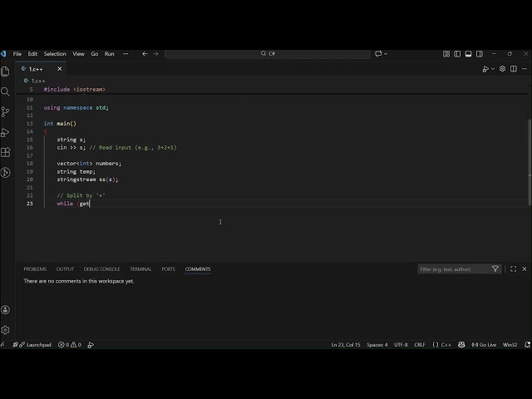Expand the Copilot chat dropdown arrow
This screenshot has width=532, height=399.
coord(386,53)
